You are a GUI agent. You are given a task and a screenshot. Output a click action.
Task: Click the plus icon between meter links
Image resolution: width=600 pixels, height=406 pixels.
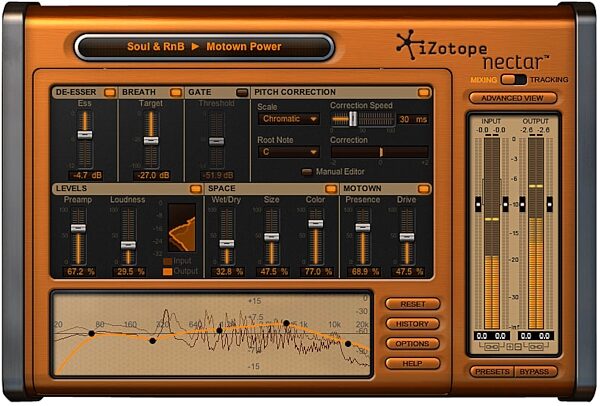[510, 347]
